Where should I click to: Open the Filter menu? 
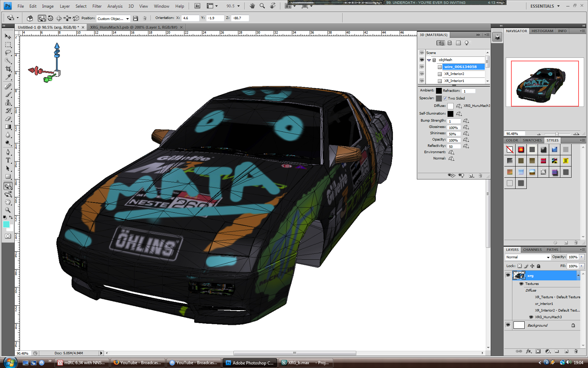97,6
